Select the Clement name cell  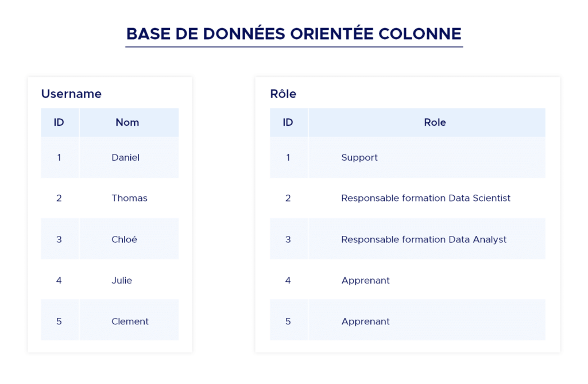[x=130, y=321]
